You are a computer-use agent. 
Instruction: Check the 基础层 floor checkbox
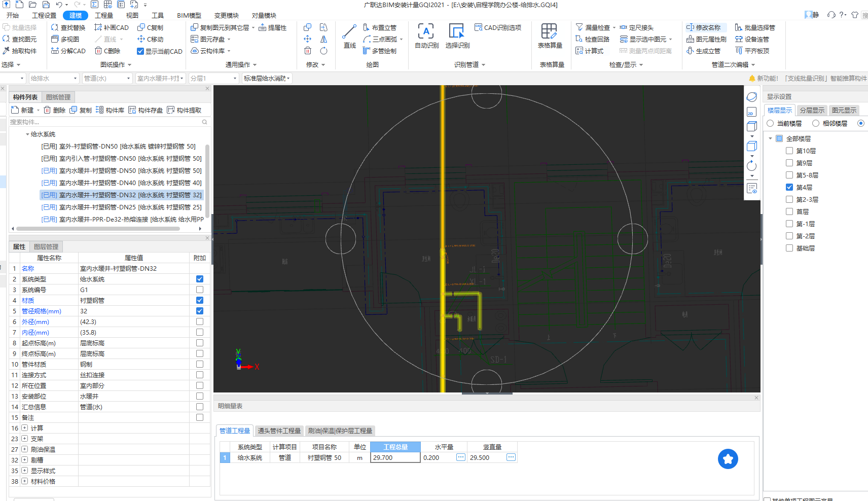[789, 248]
